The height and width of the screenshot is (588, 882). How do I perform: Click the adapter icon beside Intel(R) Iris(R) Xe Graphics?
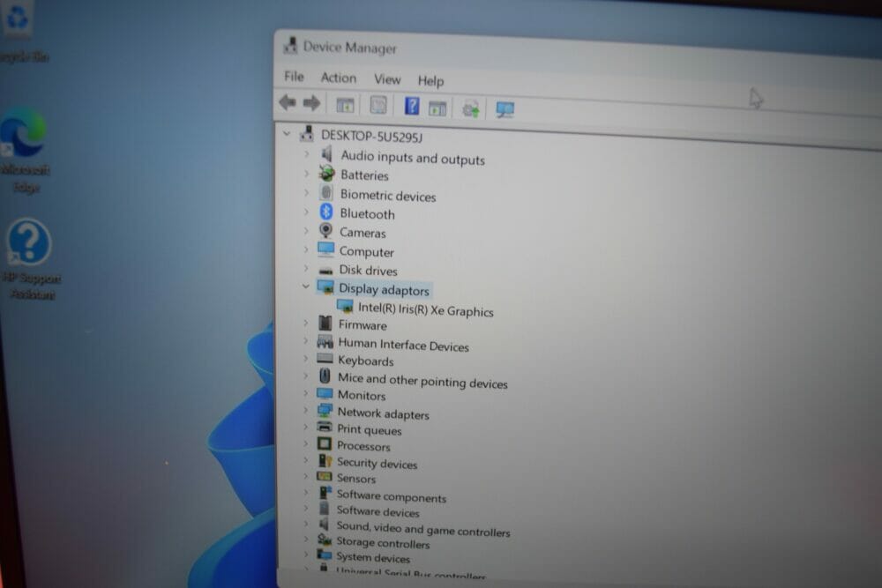[345, 307]
